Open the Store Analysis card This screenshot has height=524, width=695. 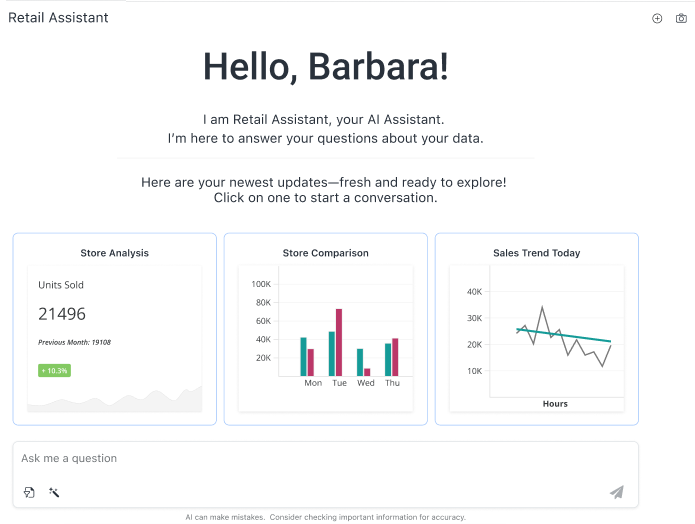click(x=114, y=253)
